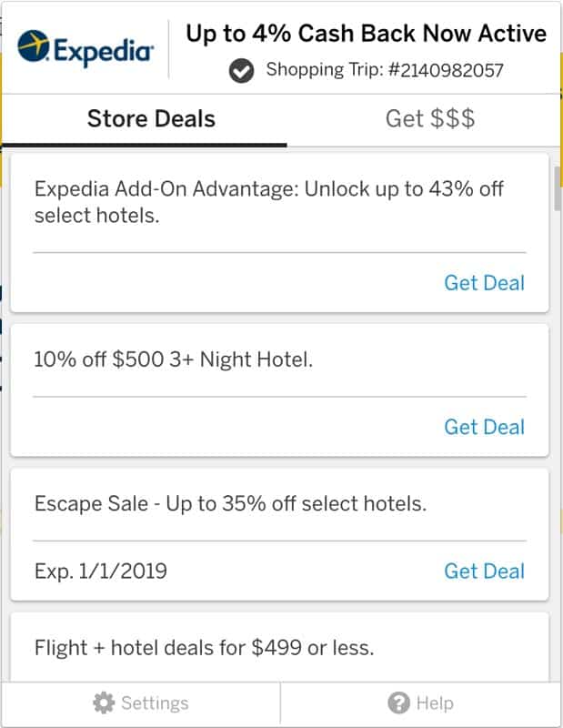The width and height of the screenshot is (563, 728).
Task: Click the checkmark circle beside Shopping Trip
Action: (241, 71)
